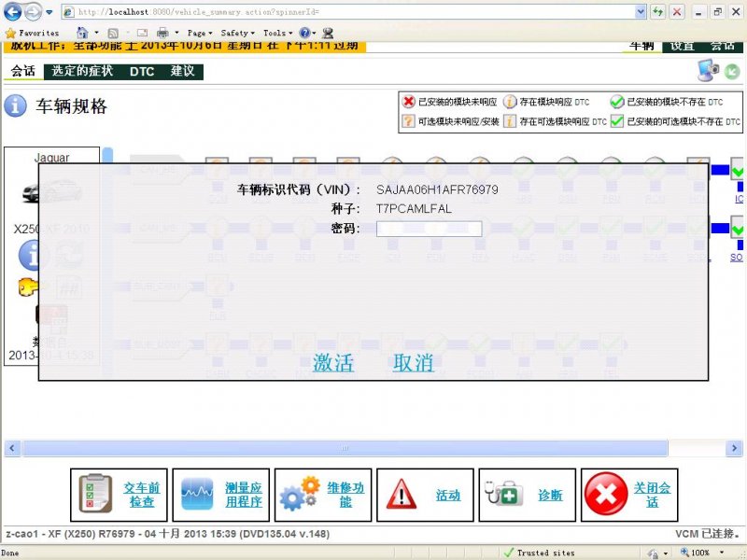Click the 激活 activate link
This screenshot has width=747, height=560.
click(x=333, y=363)
